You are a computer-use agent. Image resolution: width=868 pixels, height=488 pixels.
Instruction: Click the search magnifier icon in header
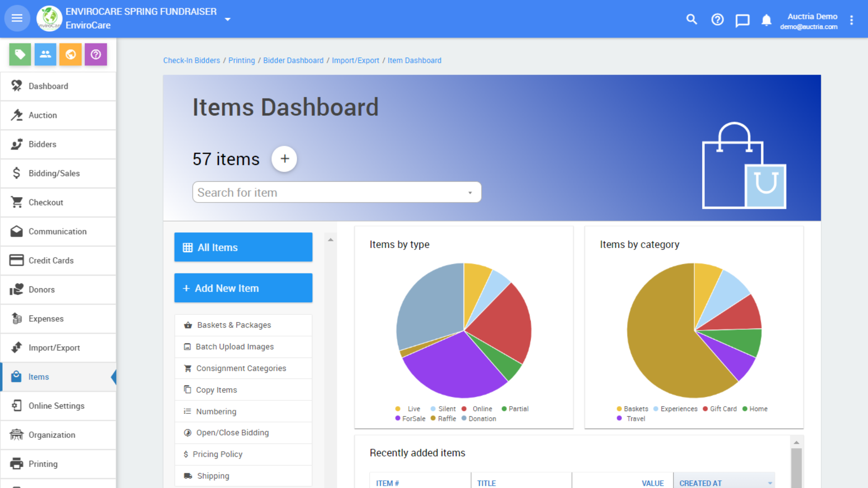coord(692,19)
